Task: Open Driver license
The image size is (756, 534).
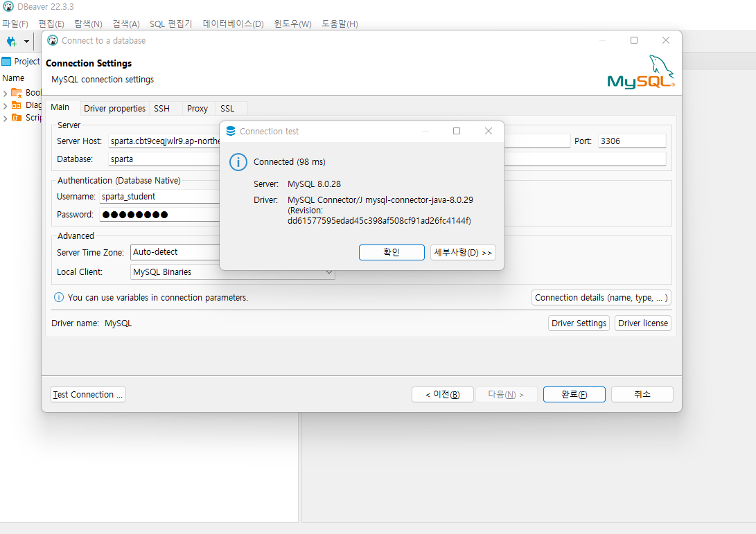Action: [643, 323]
